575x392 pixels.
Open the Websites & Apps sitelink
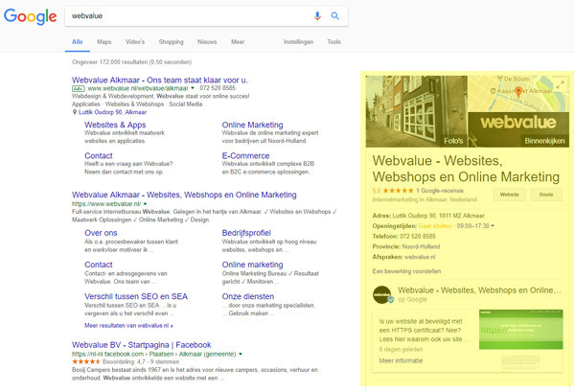(115, 125)
